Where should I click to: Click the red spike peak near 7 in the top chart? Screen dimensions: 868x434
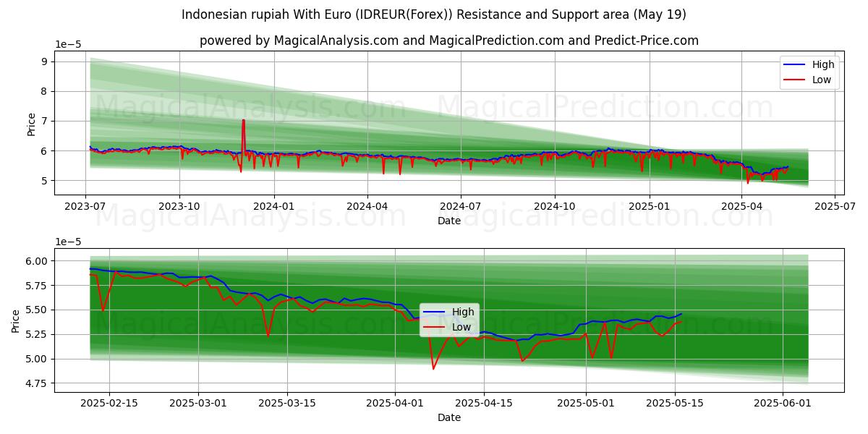[x=243, y=120]
